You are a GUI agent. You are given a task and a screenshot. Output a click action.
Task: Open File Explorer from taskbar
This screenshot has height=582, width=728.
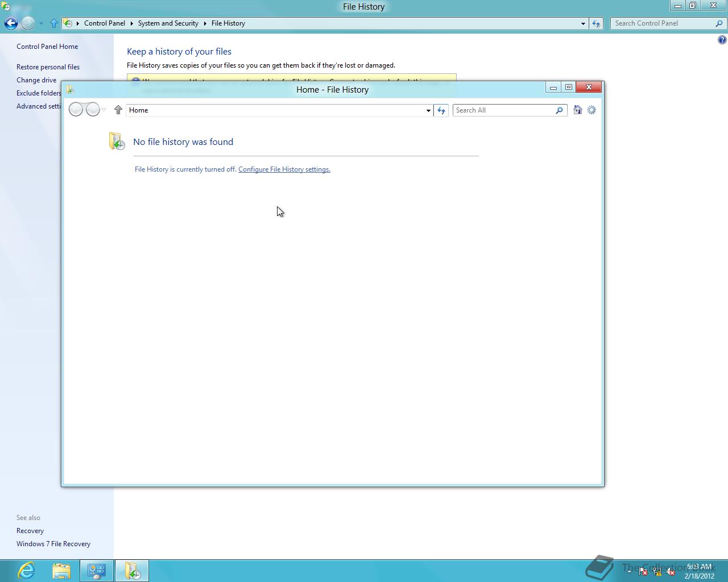(61, 571)
